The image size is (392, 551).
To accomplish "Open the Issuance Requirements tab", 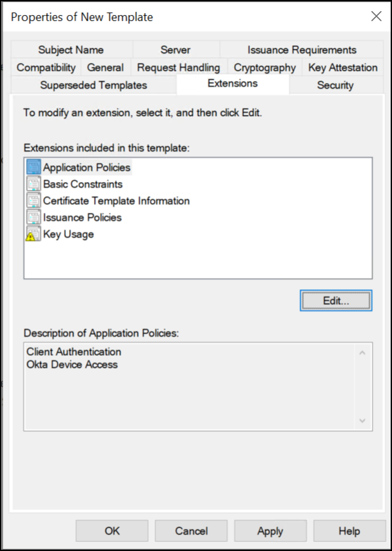I will click(x=302, y=50).
